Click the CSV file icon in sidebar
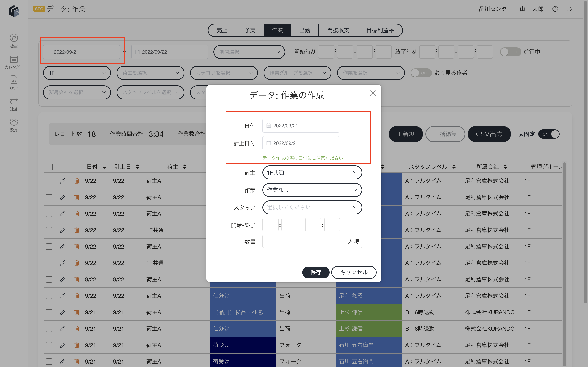This screenshot has height=367, width=588. click(x=14, y=80)
